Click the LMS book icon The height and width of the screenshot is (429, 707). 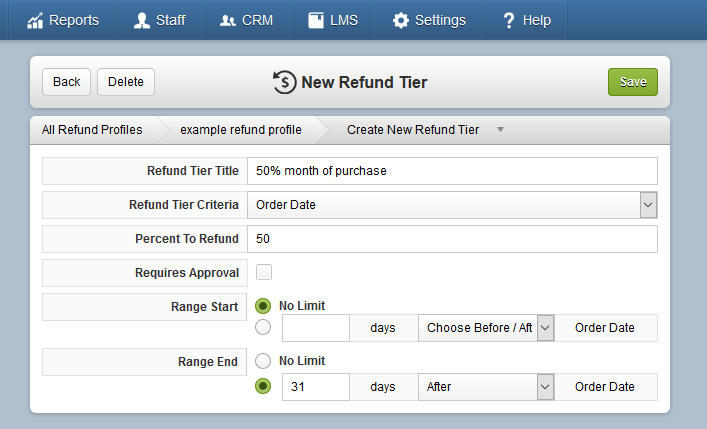coord(316,21)
